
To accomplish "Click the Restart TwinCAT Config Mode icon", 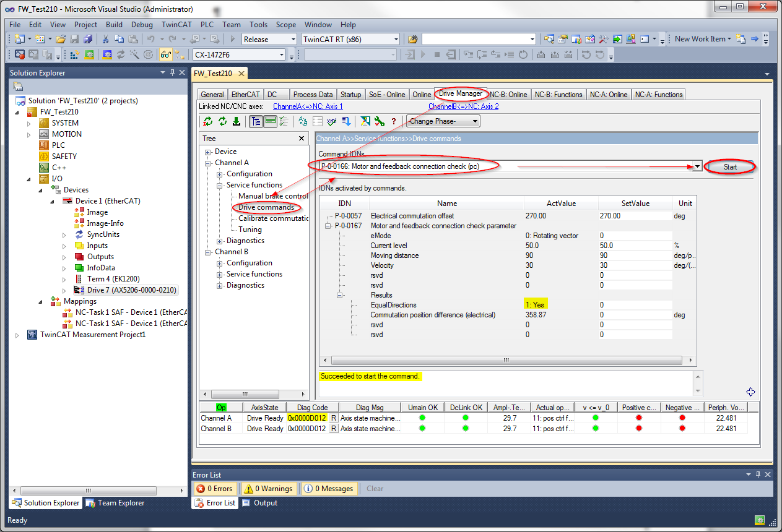I will click(107, 54).
